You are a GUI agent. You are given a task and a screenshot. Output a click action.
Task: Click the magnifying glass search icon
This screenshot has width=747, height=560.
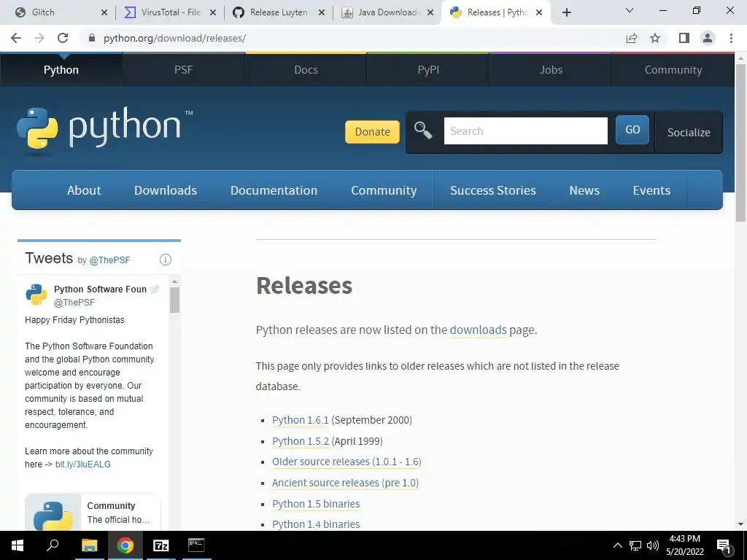coord(423,130)
